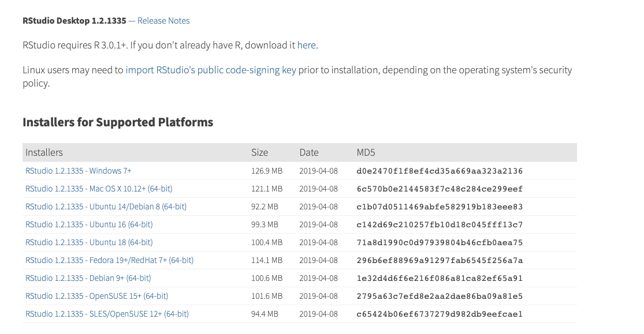Screen dimensions: 644x334
Task: Download RStudio for Debian 9+ (64-bit)
Action: [88, 278]
